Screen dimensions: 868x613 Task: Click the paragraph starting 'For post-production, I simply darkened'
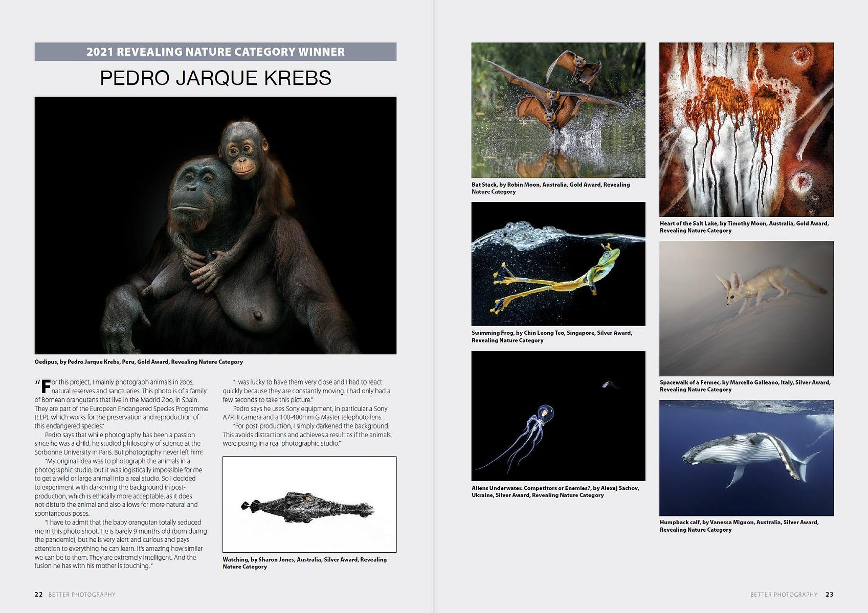point(306,435)
